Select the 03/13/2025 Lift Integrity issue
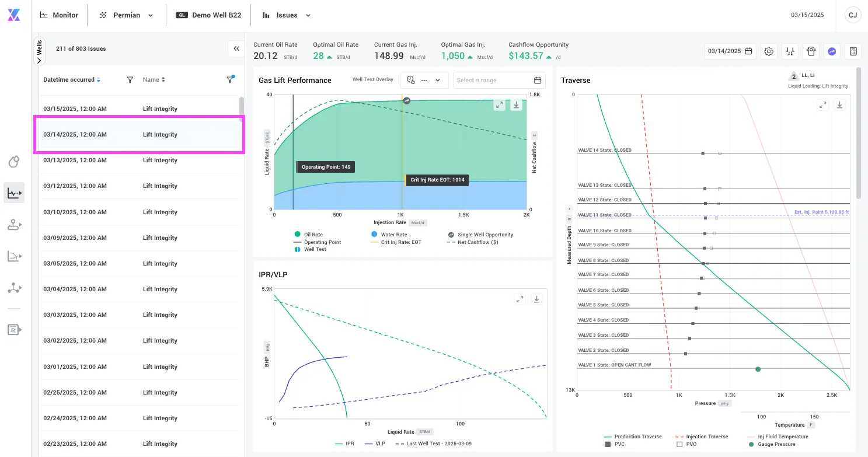Viewport: 868px width, 457px height. pyautogui.click(x=139, y=160)
